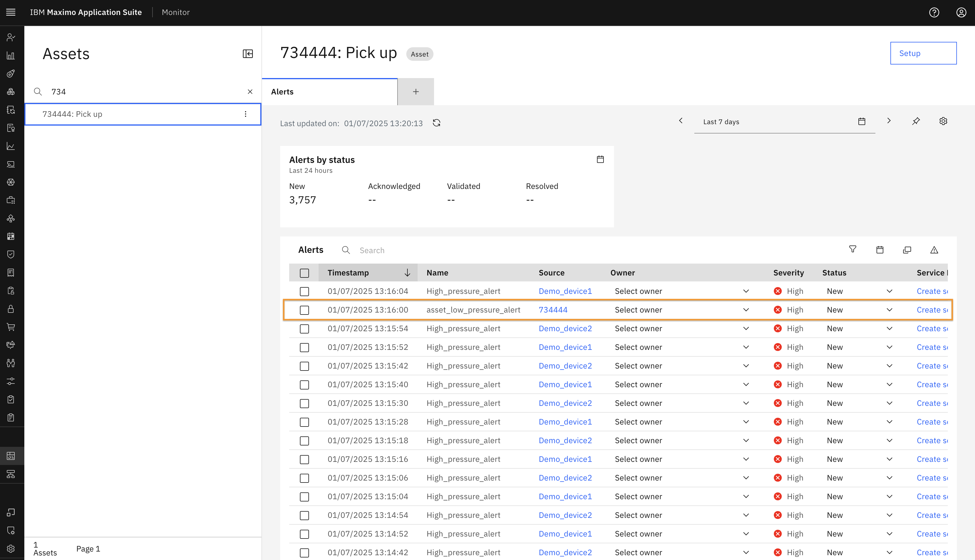
Task: Open overflow menu for 734444: Pick up
Action: point(246,114)
